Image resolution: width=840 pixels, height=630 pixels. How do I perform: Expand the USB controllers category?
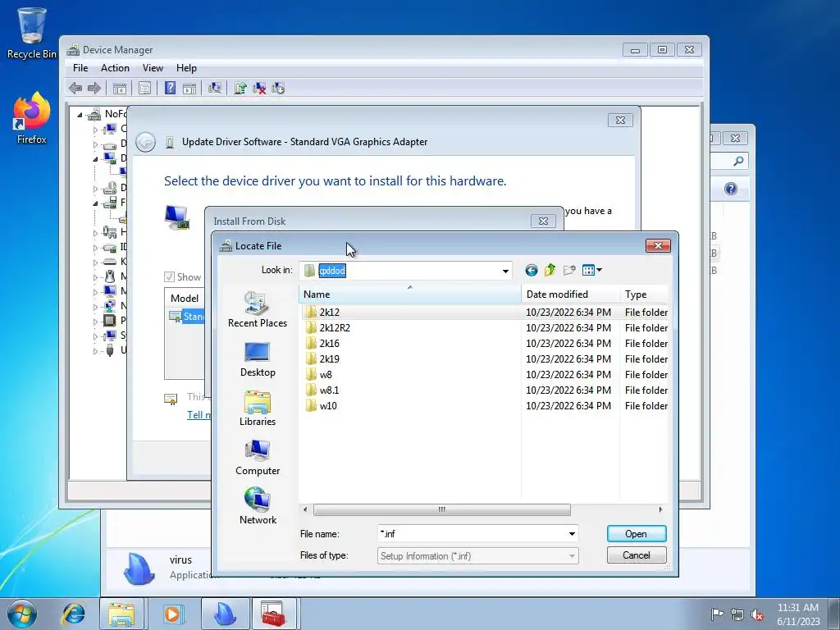point(95,351)
